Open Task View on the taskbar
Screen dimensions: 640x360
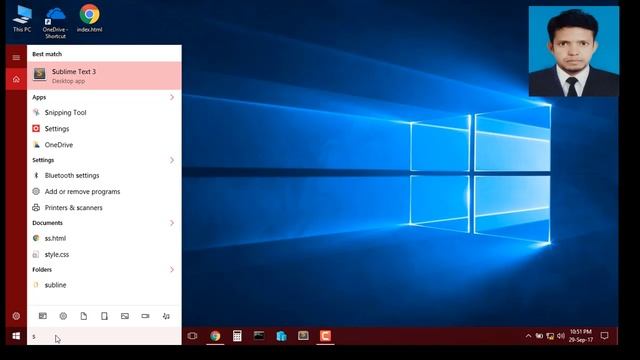coord(192,336)
